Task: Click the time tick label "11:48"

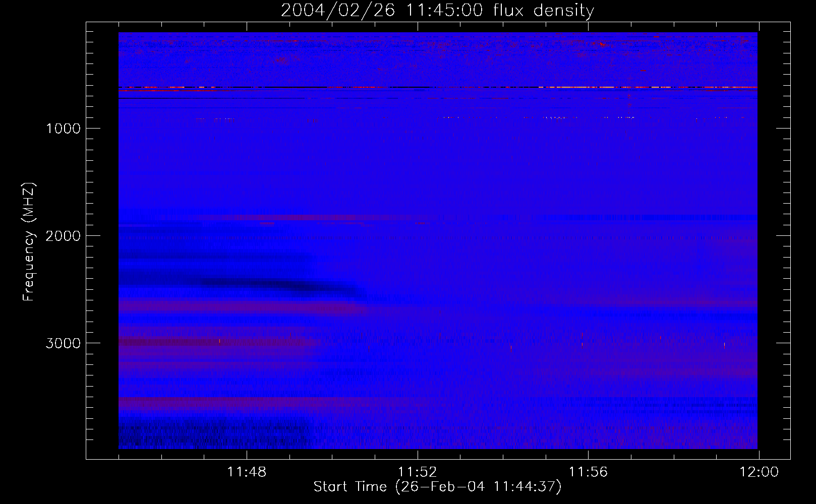Action: click(247, 472)
